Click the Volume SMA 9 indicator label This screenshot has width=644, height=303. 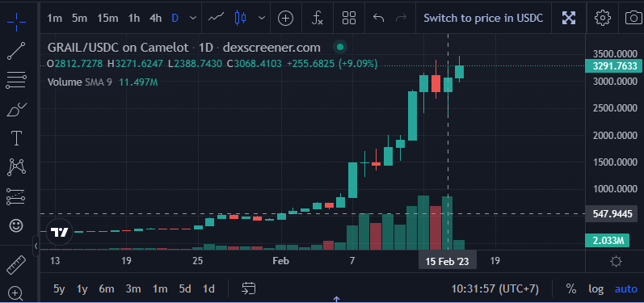[80, 82]
